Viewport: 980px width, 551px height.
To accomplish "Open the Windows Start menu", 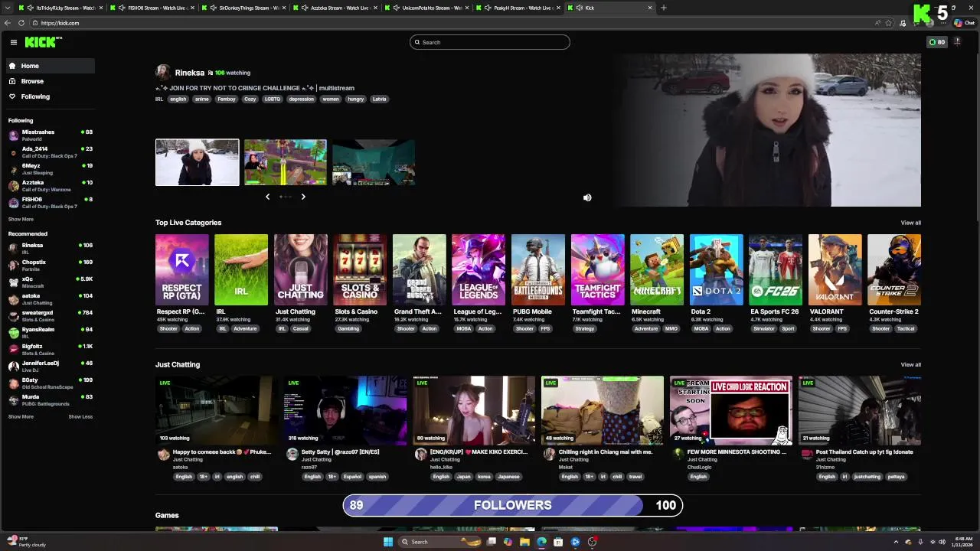I will coord(388,542).
